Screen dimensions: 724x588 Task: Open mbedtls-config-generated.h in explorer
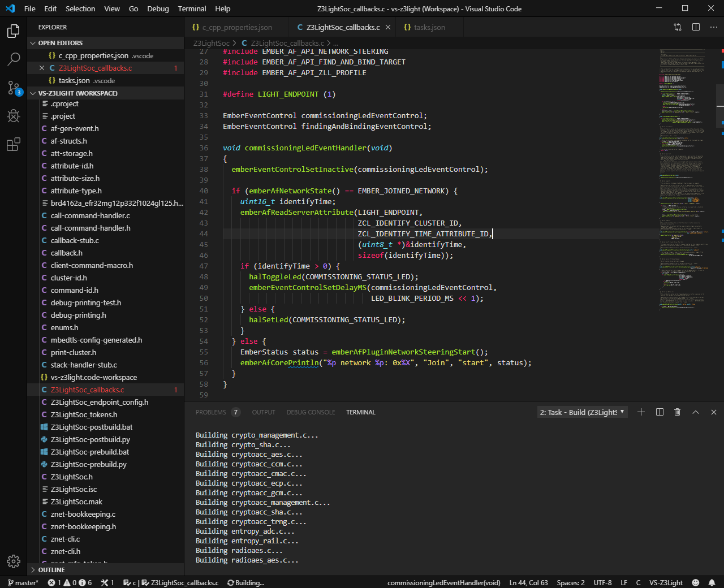pos(105,340)
